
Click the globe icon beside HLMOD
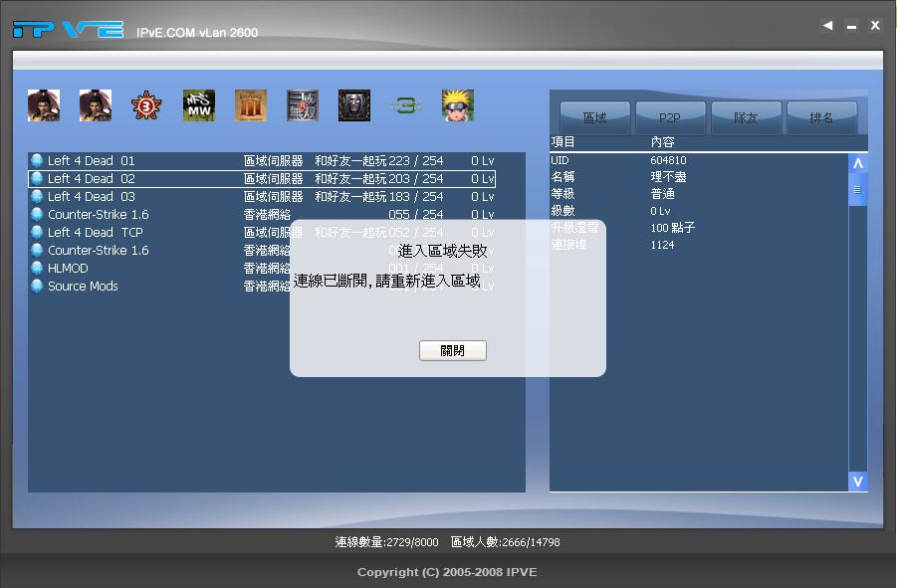[37, 268]
